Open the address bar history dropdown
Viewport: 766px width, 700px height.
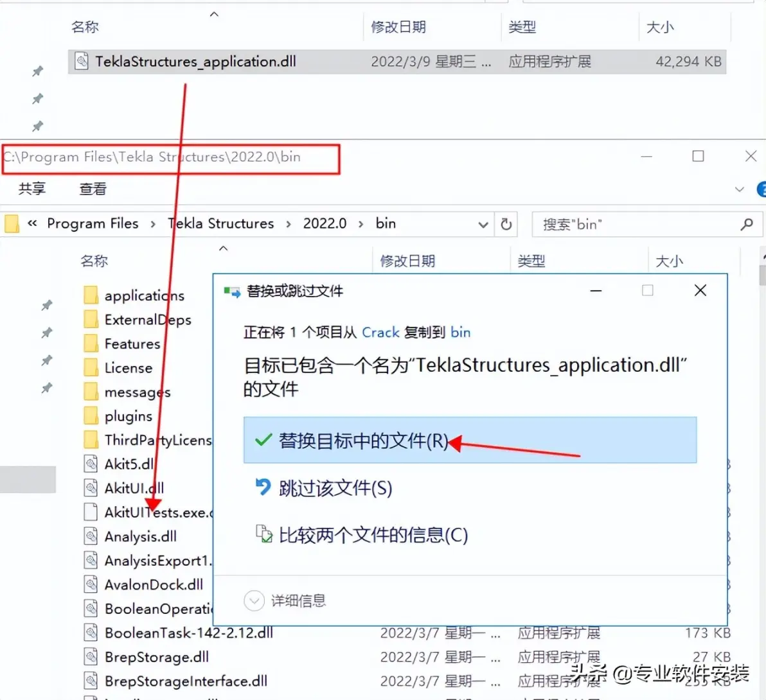483,225
